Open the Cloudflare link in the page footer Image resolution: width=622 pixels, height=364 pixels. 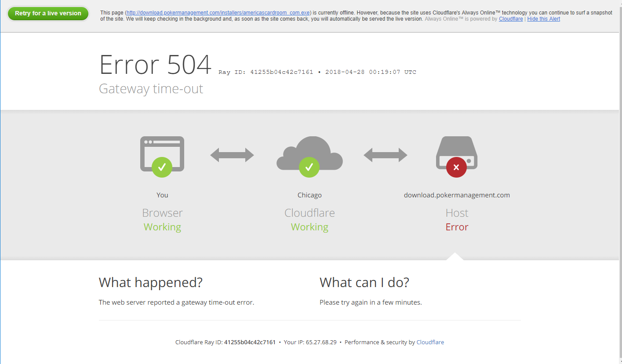click(430, 342)
